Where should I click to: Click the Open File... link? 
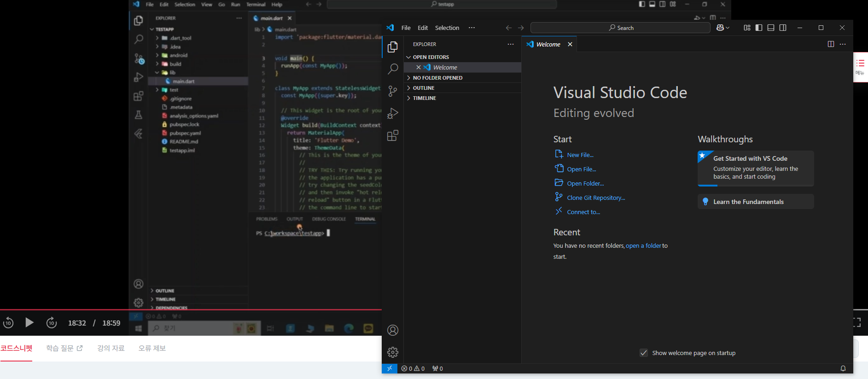tap(582, 169)
